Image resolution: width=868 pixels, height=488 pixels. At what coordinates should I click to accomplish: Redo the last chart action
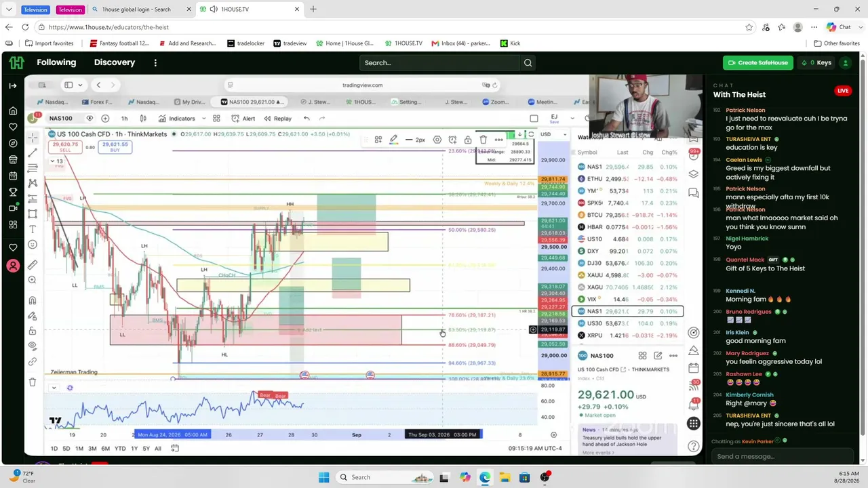[322, 119]
